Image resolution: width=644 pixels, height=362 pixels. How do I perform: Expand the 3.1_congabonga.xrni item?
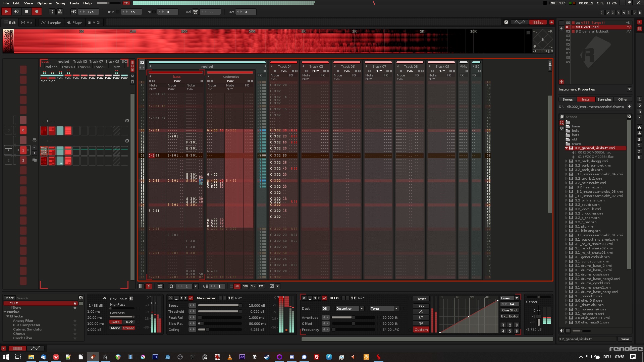coord(567,261)
